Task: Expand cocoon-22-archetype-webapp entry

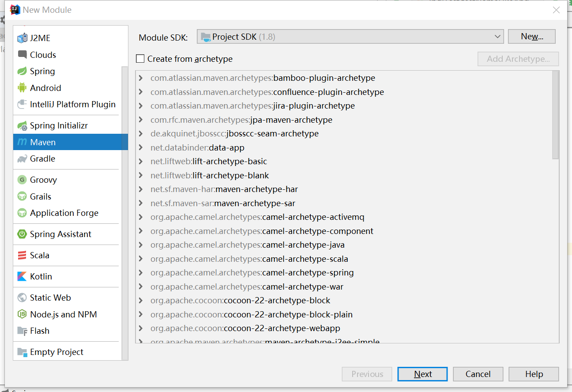Action: (141, 328)
